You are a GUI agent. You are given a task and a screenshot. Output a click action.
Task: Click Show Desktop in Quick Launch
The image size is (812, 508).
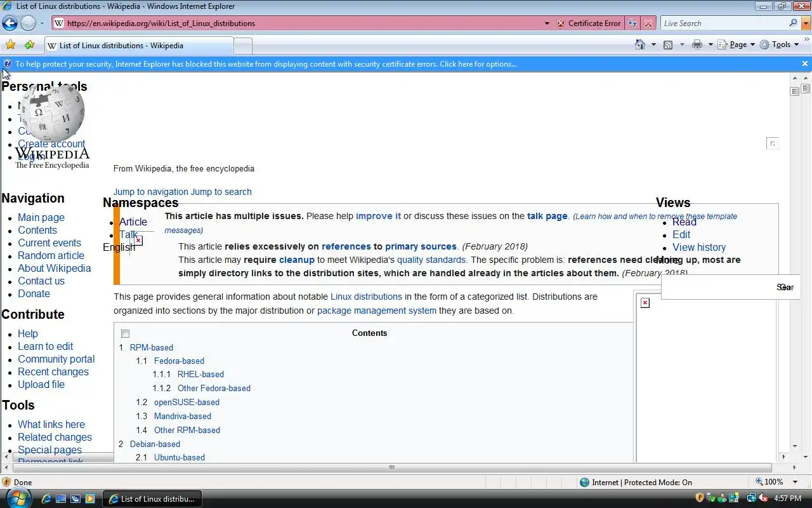point(61,499)
